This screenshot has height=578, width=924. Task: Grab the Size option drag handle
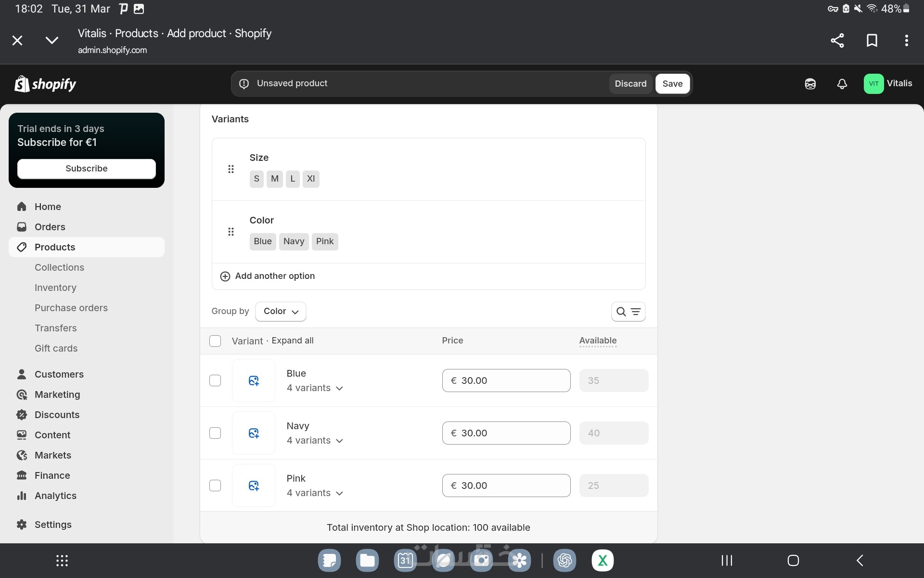pos(231,169)
